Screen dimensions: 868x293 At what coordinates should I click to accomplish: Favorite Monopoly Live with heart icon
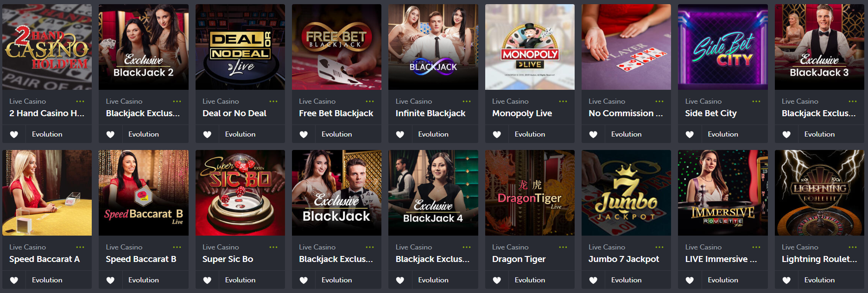tap(496, 134)
